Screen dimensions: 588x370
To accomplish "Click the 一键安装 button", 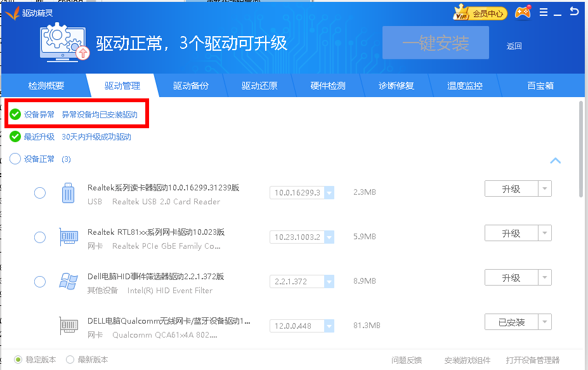I will 436,43.
